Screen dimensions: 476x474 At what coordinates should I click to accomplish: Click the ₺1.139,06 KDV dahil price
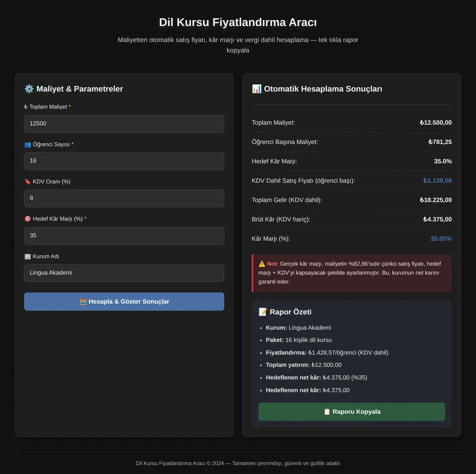(437, 181)
